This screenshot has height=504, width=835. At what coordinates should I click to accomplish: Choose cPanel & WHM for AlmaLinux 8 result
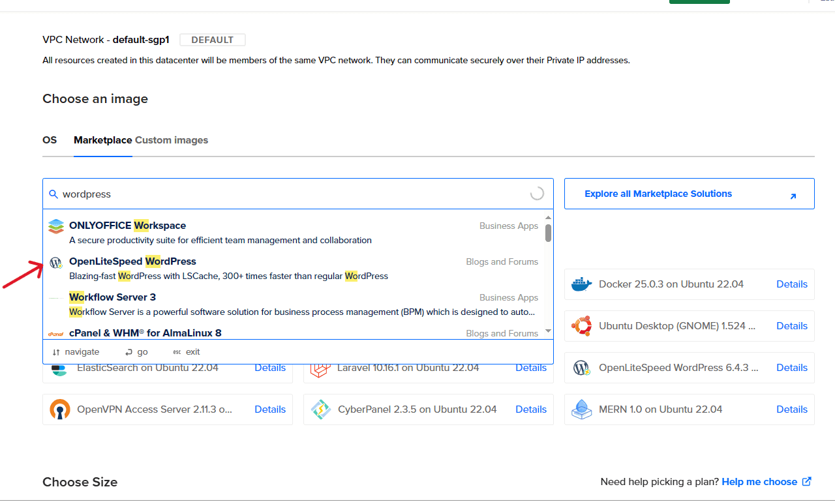click(294, 333)
